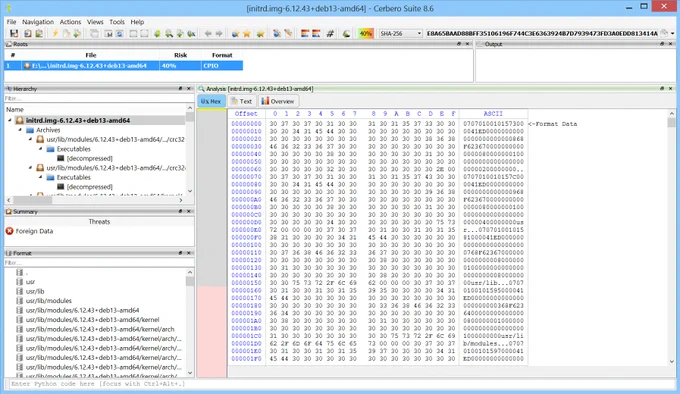This screenshot has width=680, height=394.
Task: Switch to the Hex tab
Action: 211,101
